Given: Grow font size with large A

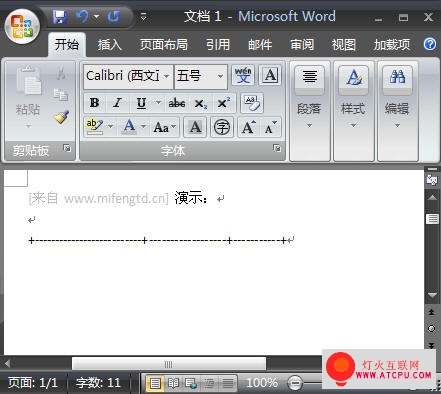Looking at the screenshot, I should 248,127.
